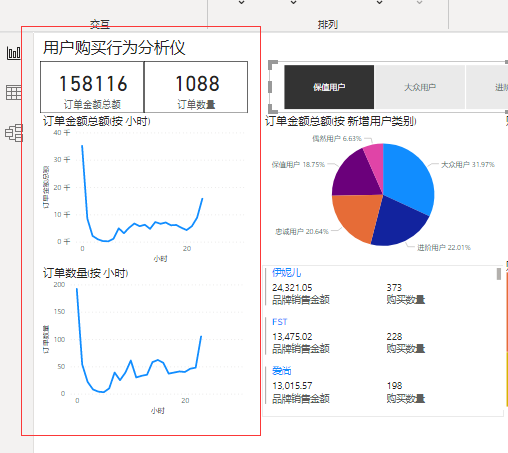Open the Report view icon
The height and width of the screenshot is (453, 508).
tap(14, 53)
